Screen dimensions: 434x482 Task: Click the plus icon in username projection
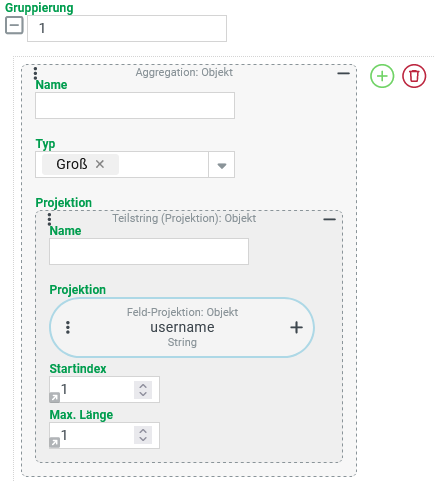[296, 328]
